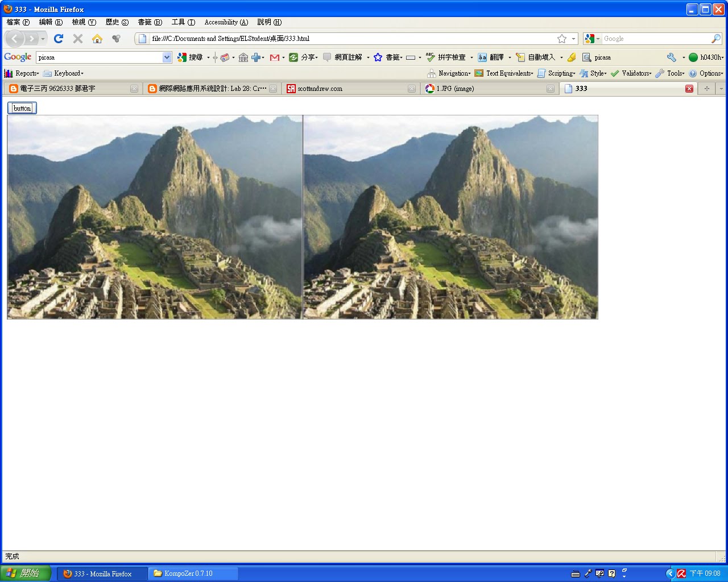
Task: Open the Windows 開始 Start button
Action: point(26,573)
